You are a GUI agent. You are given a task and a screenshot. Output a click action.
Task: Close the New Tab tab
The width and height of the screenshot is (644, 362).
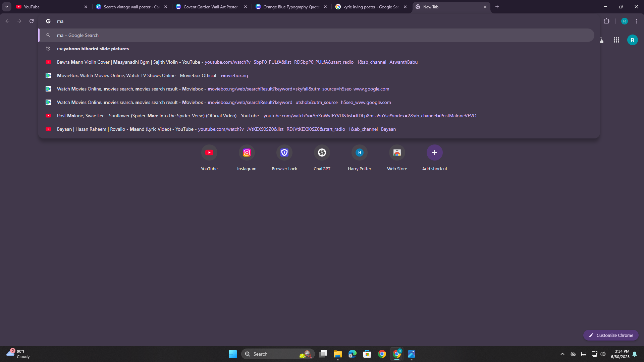click(x=485, y=7)
